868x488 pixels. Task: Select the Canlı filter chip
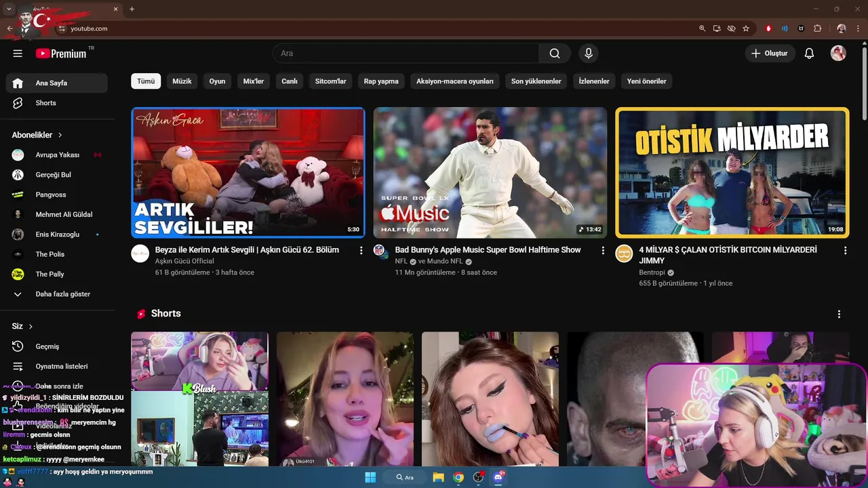290,81
